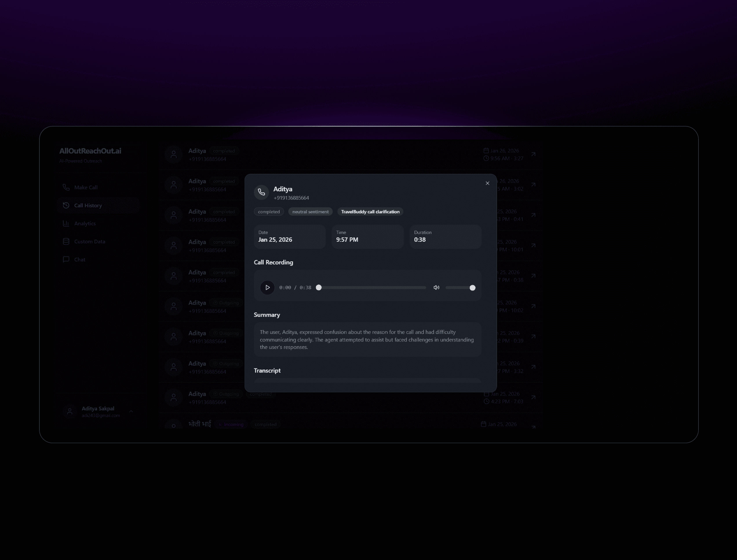Open the Jan 26 9:56 AM call arrow
The width and height of the screenshot is (737, 560).
click(x=533, y=154)
